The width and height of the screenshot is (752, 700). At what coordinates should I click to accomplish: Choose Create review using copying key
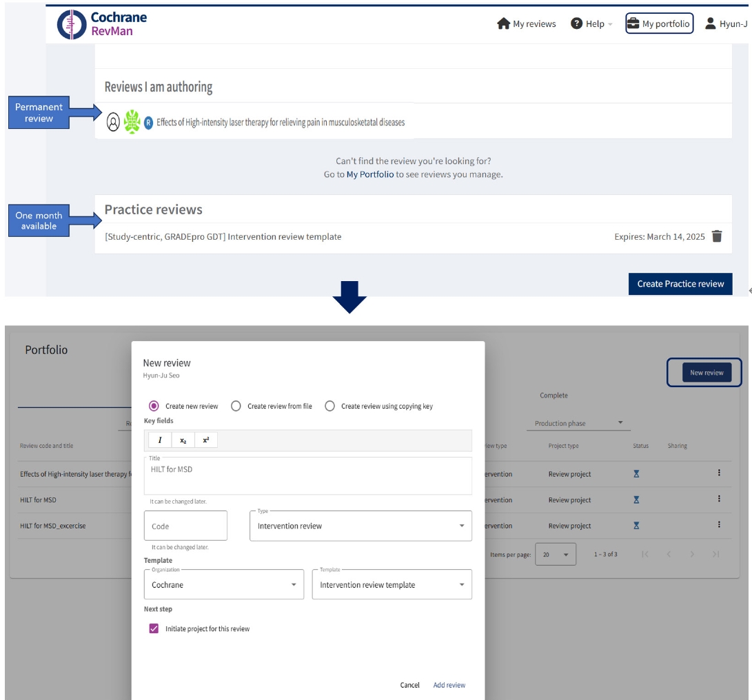pos(329,406)
